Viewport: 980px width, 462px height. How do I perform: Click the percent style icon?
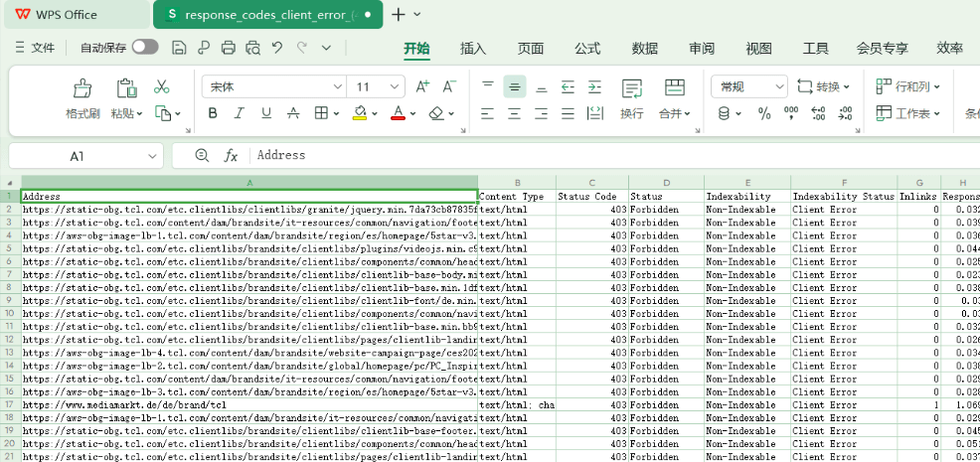click(x=764, y=113)
